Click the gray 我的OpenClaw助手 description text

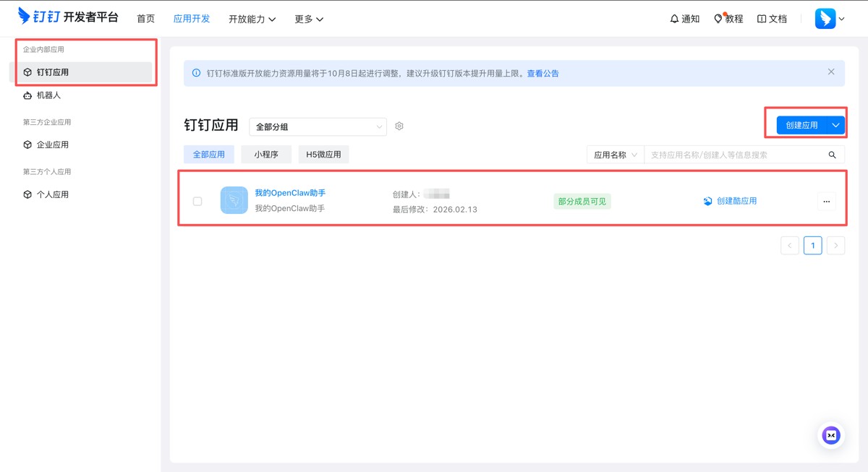click(290, 208)
